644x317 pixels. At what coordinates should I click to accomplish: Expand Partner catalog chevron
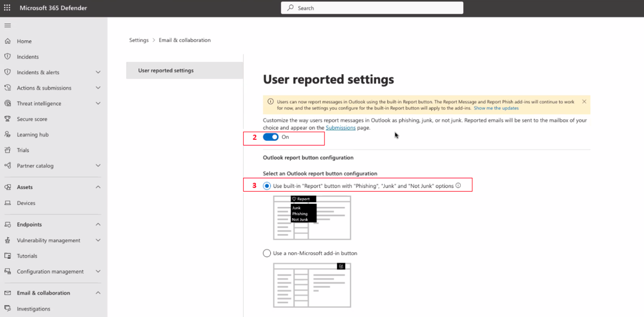[x=98, y=166]
